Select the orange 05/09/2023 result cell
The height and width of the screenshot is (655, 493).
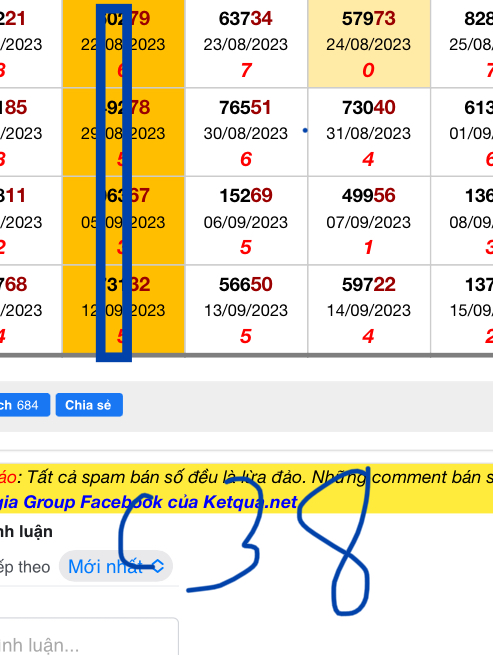pyautogui.click(x=123, y=221)
